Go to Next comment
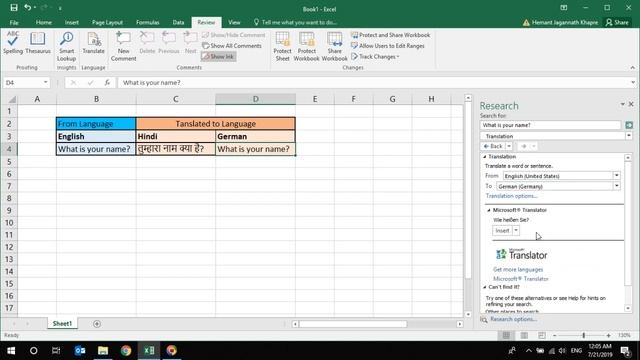The height and width of the screenshot is (360, 640). 190,42
